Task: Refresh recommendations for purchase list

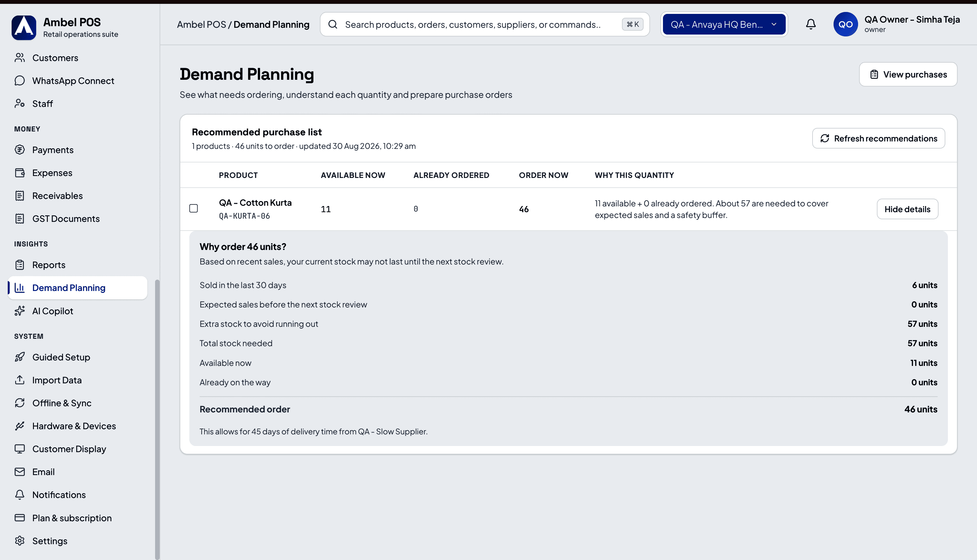Action: pyautogui.click(x=878, y=138)
